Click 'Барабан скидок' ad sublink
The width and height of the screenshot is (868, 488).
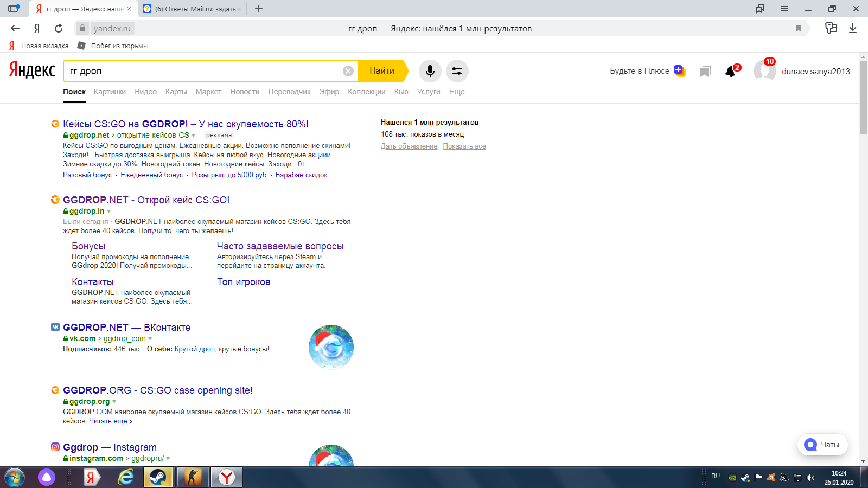point(301,175)
